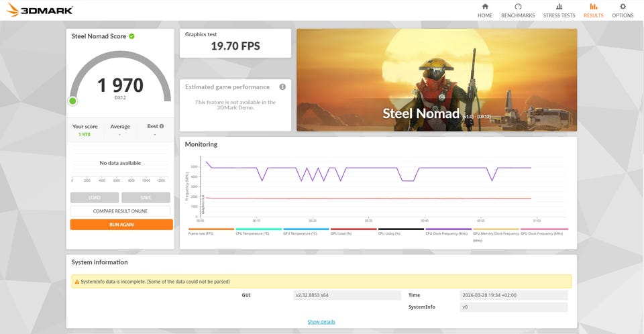Click Compare Result Online button
644x334 pixels.
(120, 211)
